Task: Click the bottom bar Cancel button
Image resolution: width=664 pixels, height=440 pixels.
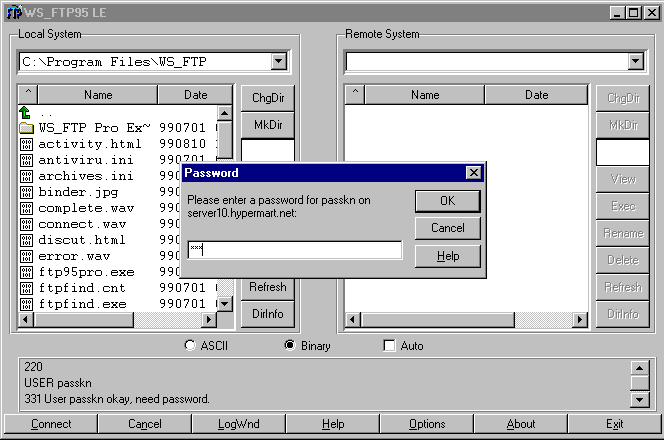Action: [x=145, y=424]
